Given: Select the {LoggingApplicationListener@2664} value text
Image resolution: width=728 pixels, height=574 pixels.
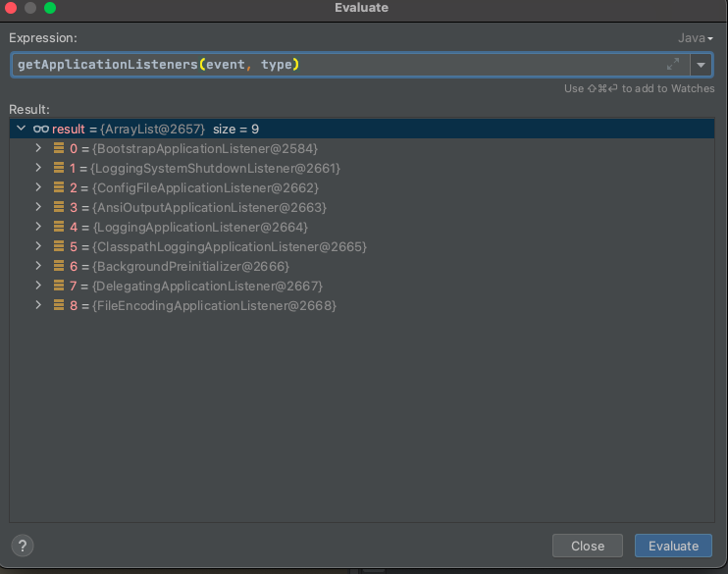Looking at the screenshot, I should [200, 228].
